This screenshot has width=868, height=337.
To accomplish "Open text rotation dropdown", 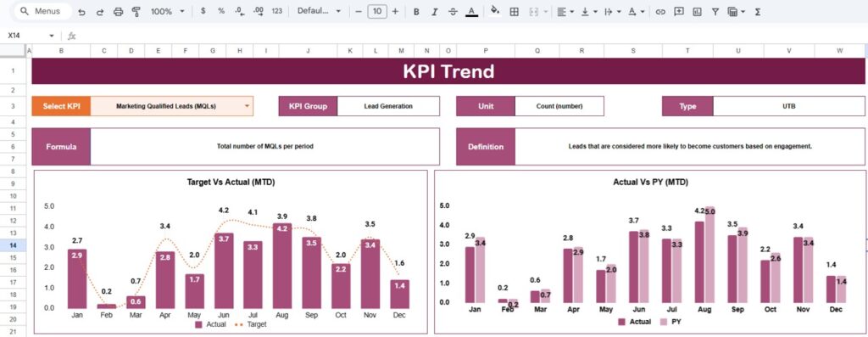I will coord(636,12).
